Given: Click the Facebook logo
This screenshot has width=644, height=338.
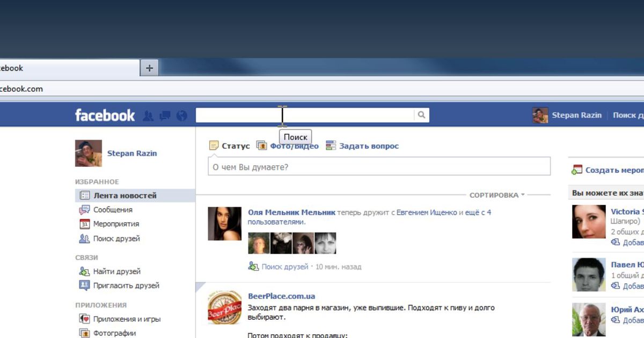Looking at the screenshot, I should [105, 115].
